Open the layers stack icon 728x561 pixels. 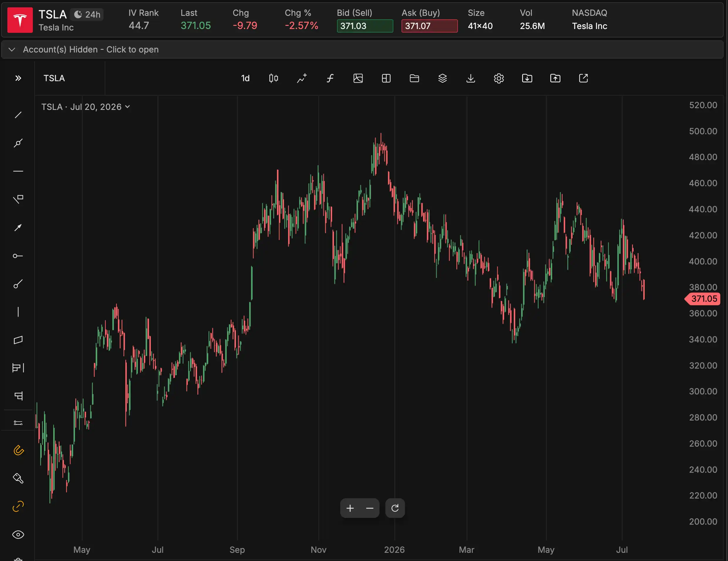coord(442,78)
